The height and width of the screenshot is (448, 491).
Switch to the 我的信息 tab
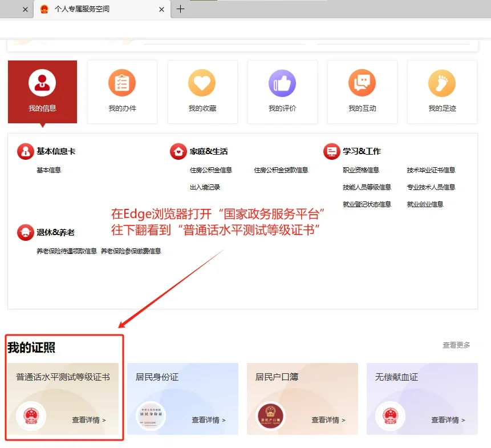point(42,92)
